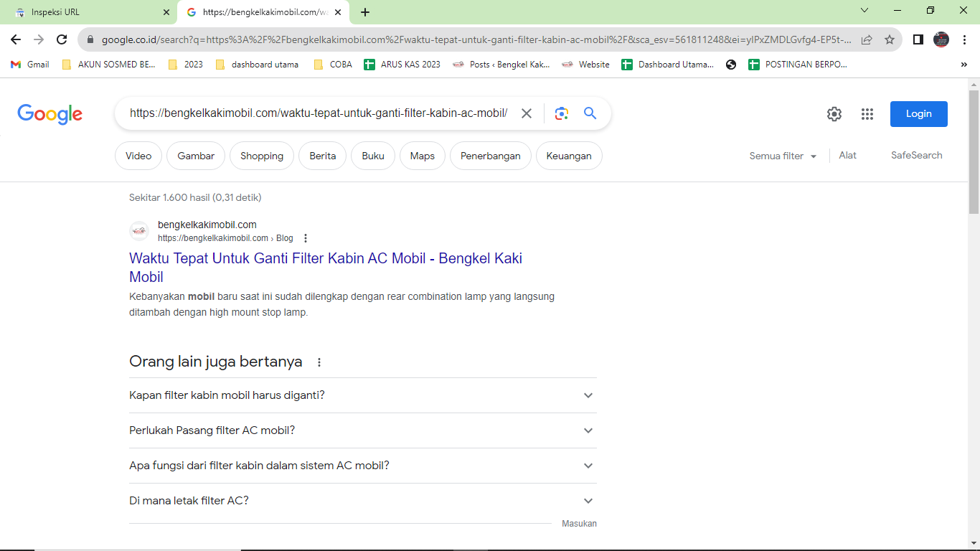Open the Chrome profile avatar

coord(941,39)
